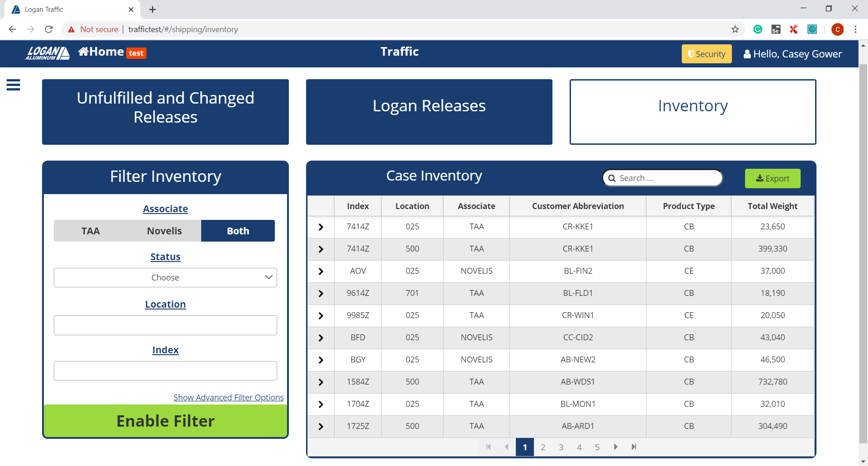Go to the next results page
Viewport: 868px width, 466px height.
coord(615,447)
